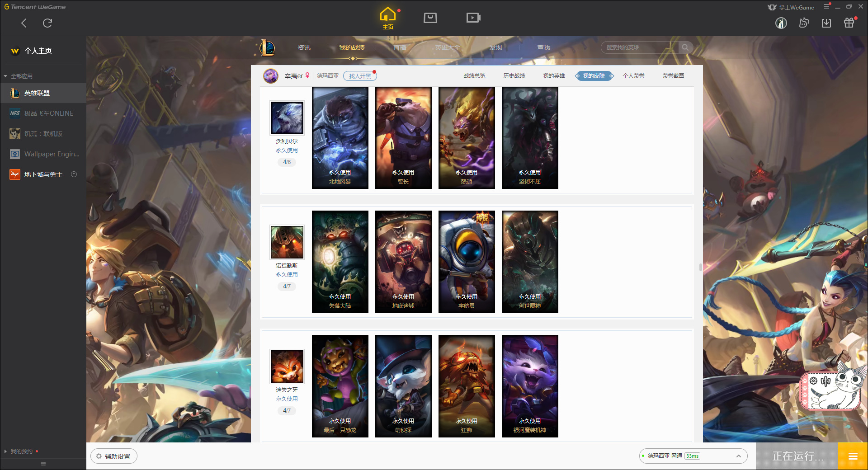Open the gift box icon
The width and height of the screenshot is (868, 470).
tap(849, 23)
